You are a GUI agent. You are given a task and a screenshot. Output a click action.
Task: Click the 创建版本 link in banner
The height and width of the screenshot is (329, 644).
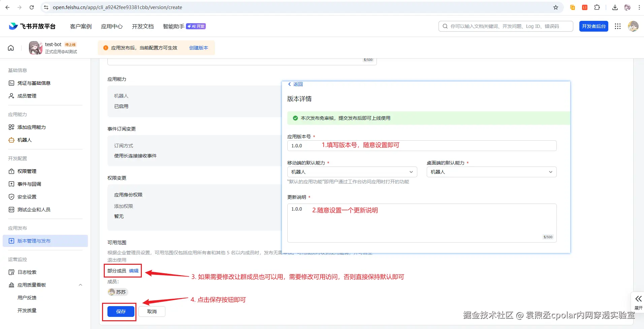pyautogui.click(x=199, y=48)
